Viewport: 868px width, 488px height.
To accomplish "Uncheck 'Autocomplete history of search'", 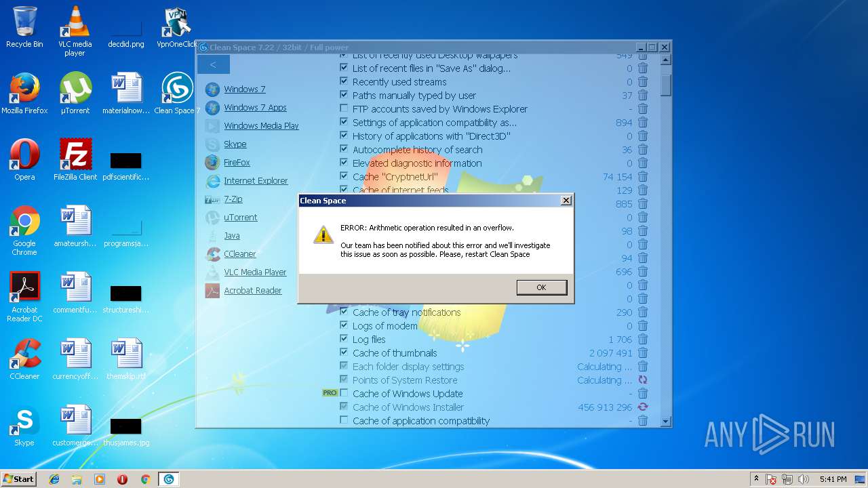I will [x=344, y=149].
